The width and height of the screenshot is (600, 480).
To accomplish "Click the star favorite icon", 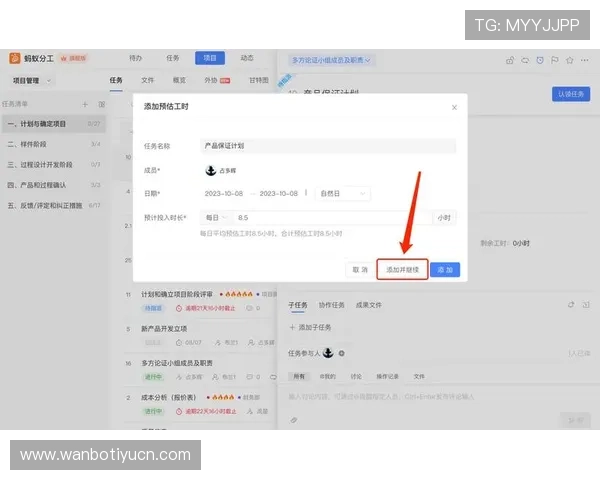I will pyautogui.click(x=569, y=60).
